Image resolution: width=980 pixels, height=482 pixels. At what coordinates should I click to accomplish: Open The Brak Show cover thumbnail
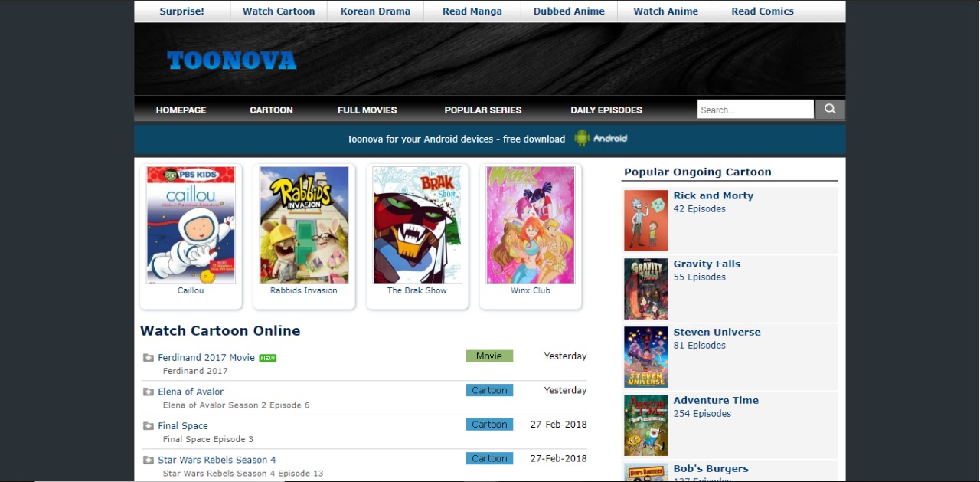(x=417, y=225)
